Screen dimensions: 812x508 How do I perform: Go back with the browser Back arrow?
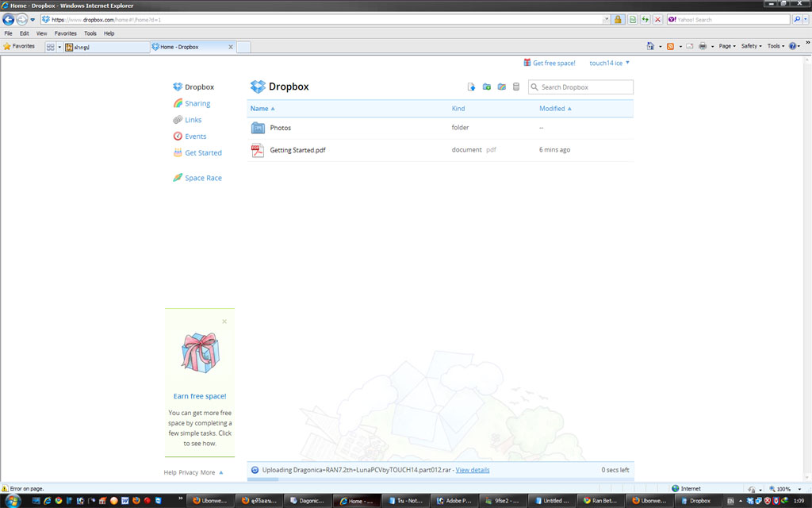pyautogui.click(x=8, y=20)
